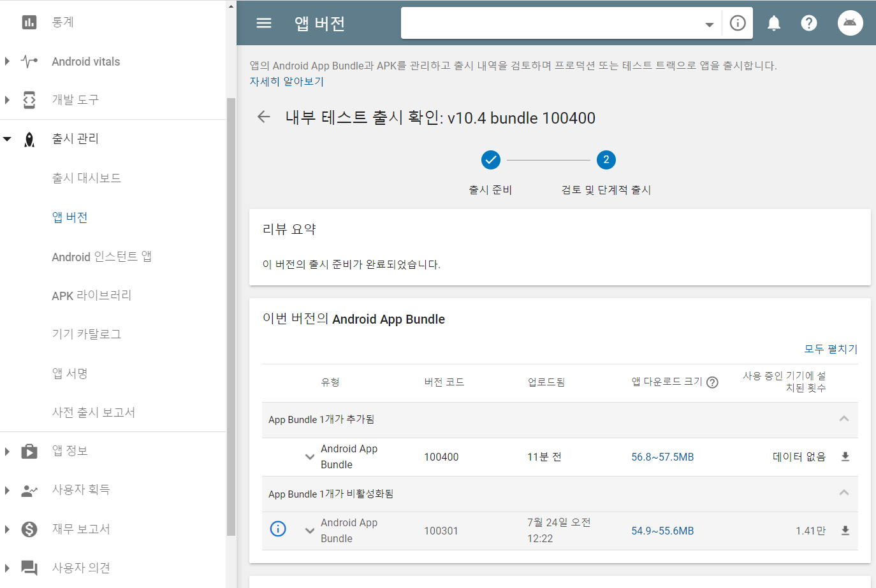Image resolution: width=876 pixels, height=588 pixels.
Task: Open the app selector dropdown arrow
Action: point(709,24)
